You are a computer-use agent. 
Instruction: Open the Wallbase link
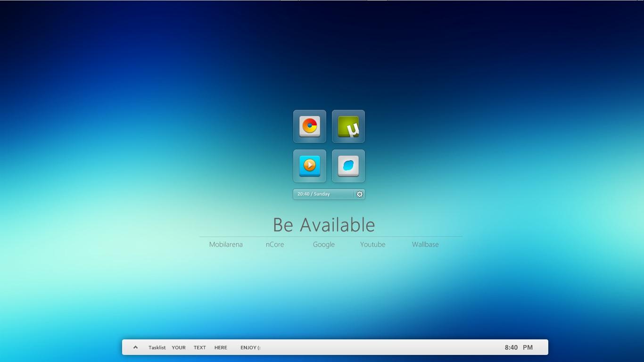point(425,244)
